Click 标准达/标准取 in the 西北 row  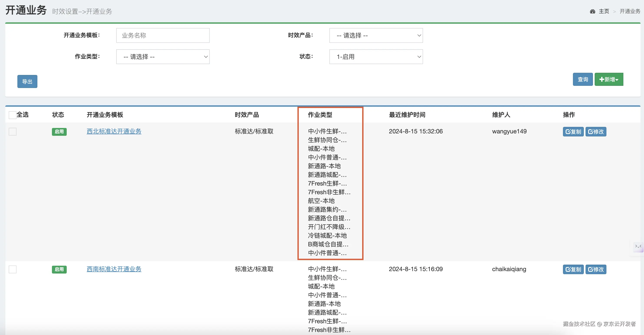pos(254,131)
